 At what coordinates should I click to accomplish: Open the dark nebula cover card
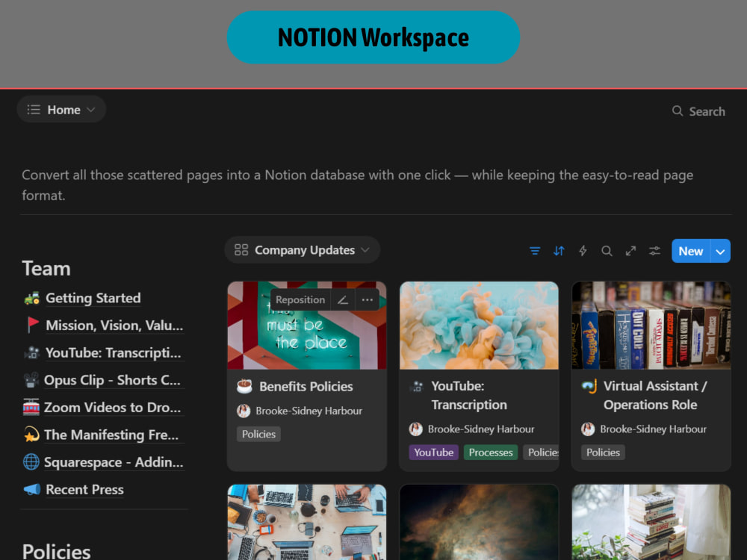pos(479,523)
